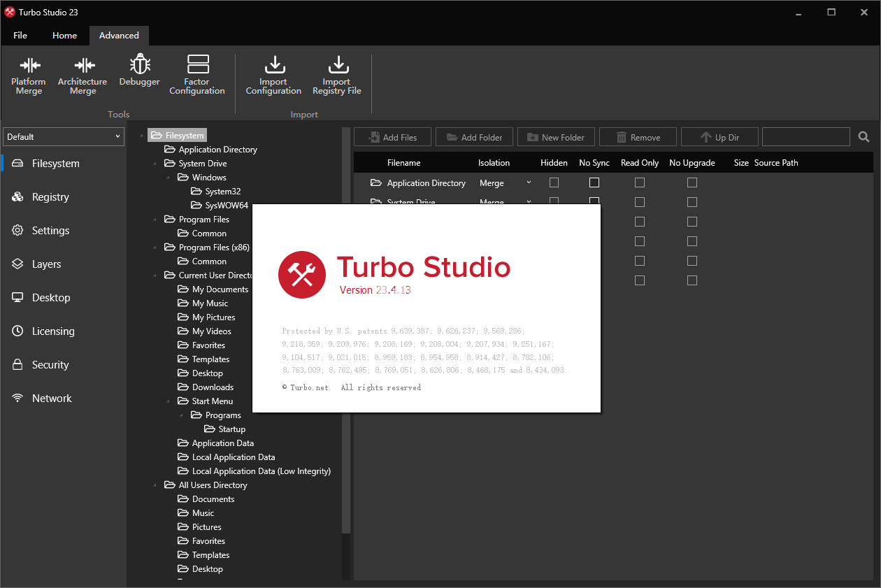
Task: Toggle Read Only for Application Directory row
Action: coord(640,182)
